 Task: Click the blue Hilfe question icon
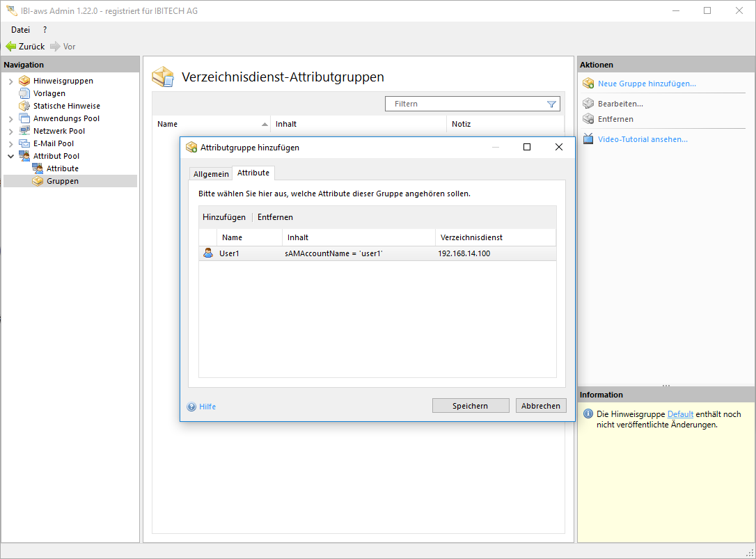(x=191, y=407)
